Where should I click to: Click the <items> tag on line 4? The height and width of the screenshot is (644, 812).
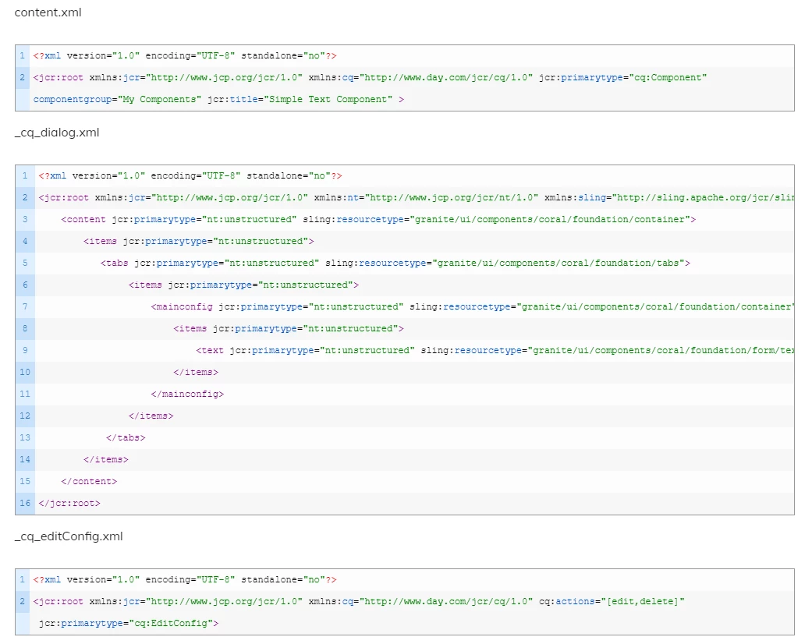click(198, 241)
